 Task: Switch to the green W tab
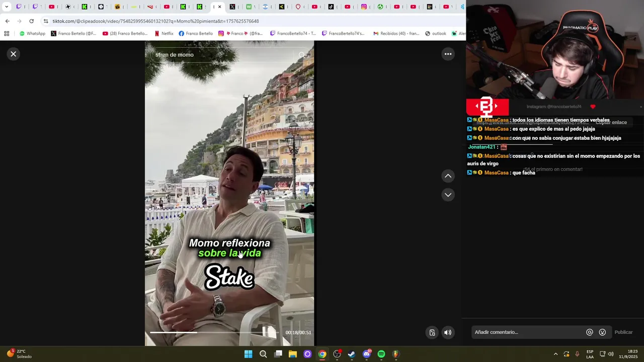point(249,7)
